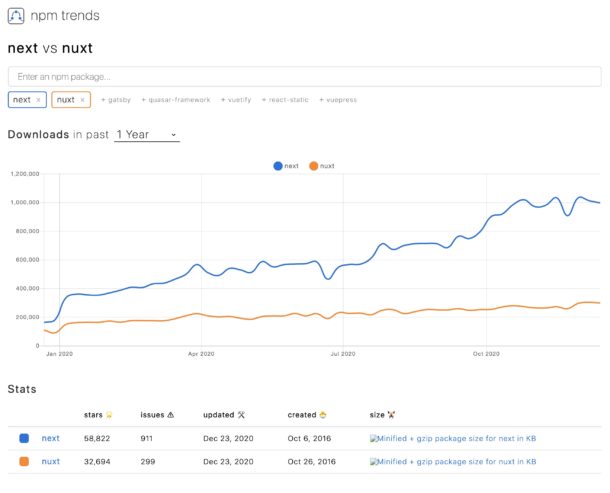
Task: Add quasar-framework suggestion to comparison
Action: click(176, 100)
